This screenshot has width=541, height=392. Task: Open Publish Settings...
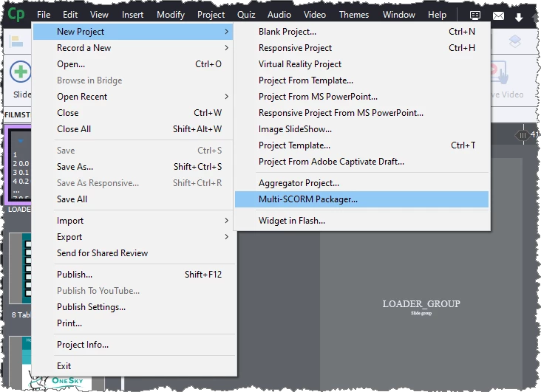pos(133,306)
